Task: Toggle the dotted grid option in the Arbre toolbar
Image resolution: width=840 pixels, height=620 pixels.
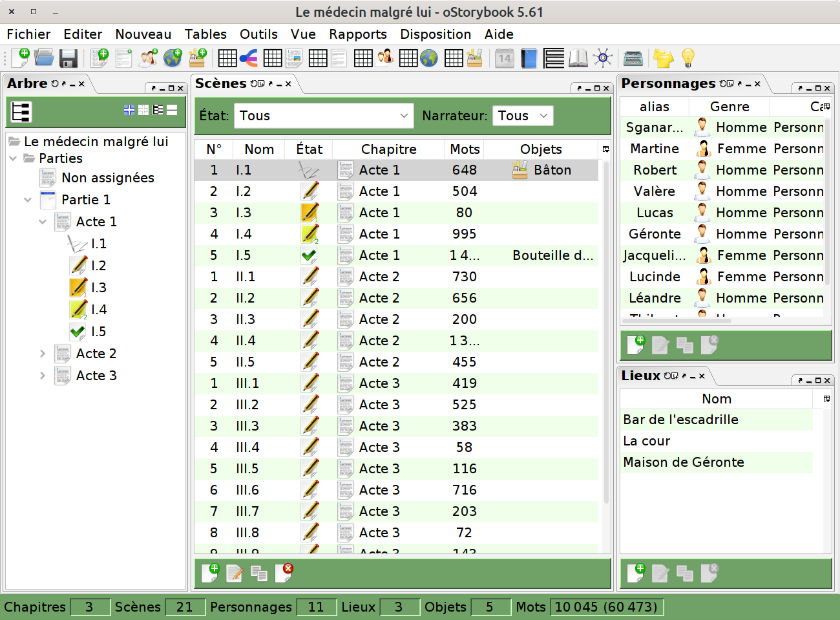Action: [x=143, y=111]
